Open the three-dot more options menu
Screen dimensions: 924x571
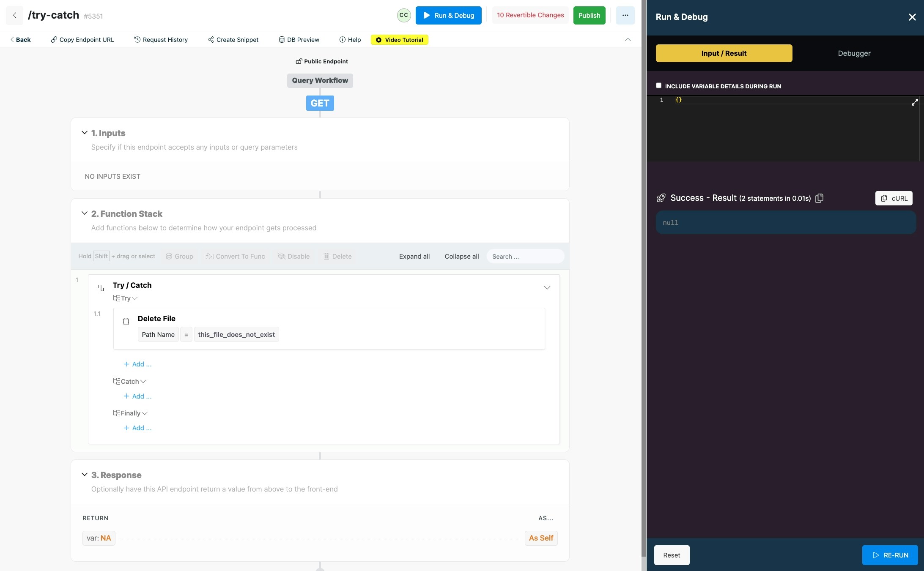[625, 15]
